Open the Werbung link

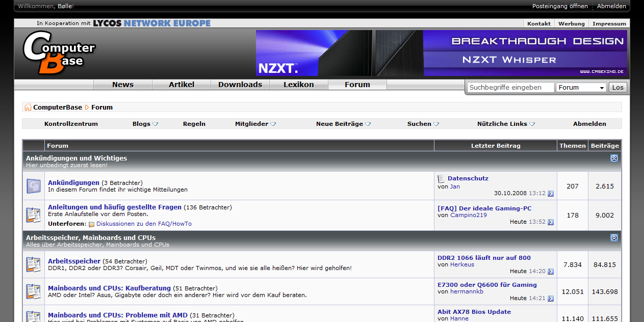point(572,23)
